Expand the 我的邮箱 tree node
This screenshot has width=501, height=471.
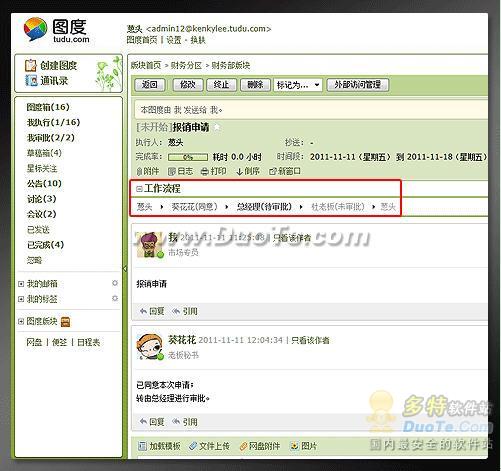tap(21, 284)
